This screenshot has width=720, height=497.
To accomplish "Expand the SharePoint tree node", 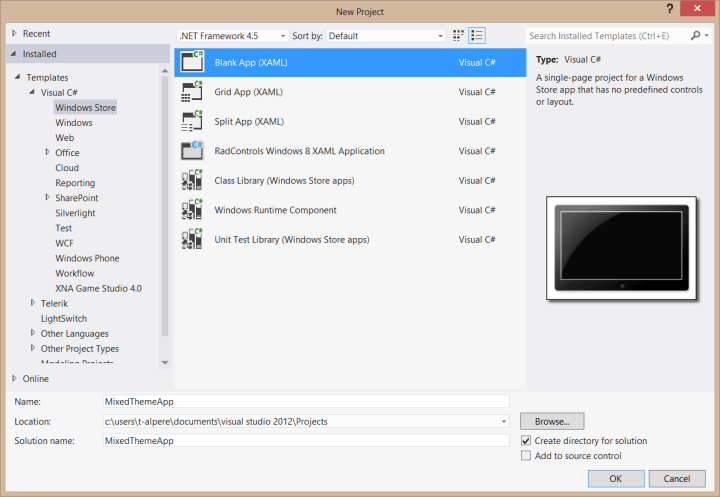I will click(x=47, y=198).
